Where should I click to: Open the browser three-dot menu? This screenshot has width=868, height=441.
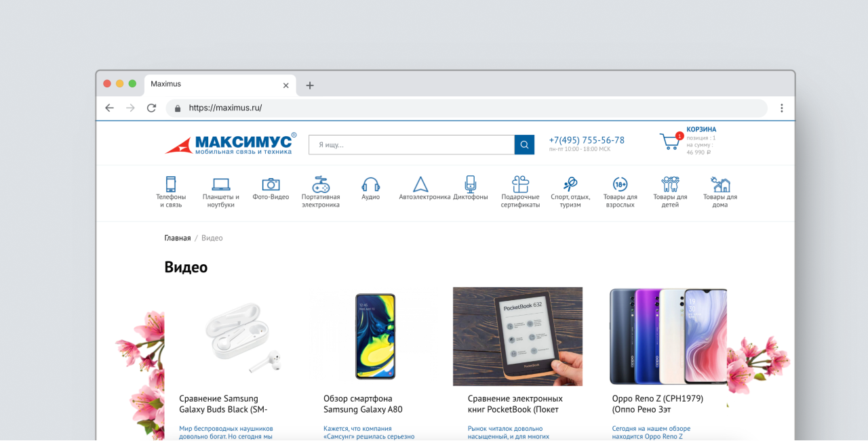pyautogui.click(x=781, y=108)
